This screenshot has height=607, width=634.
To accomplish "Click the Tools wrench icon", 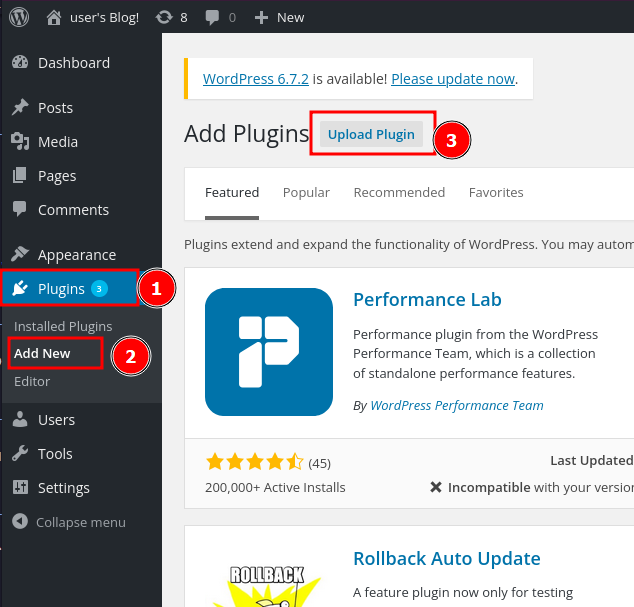I will pos(20,453).
